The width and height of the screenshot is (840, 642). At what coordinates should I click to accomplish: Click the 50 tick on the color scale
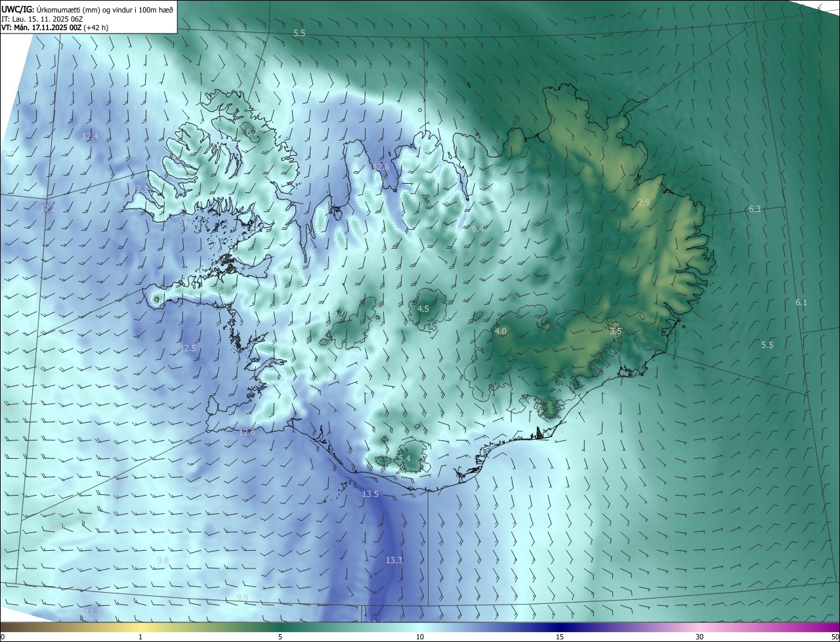[835, 637]
